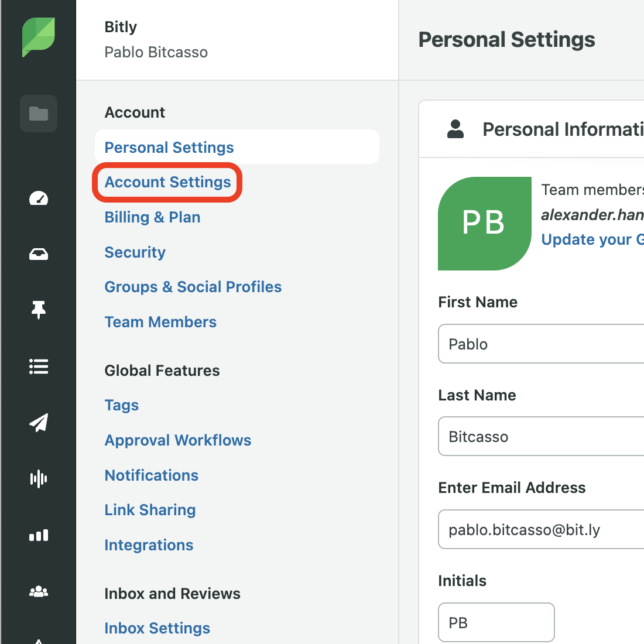Click the 'Global Features' section heading
The height and width of the screenshot is (644, 644).
point(162,371)
